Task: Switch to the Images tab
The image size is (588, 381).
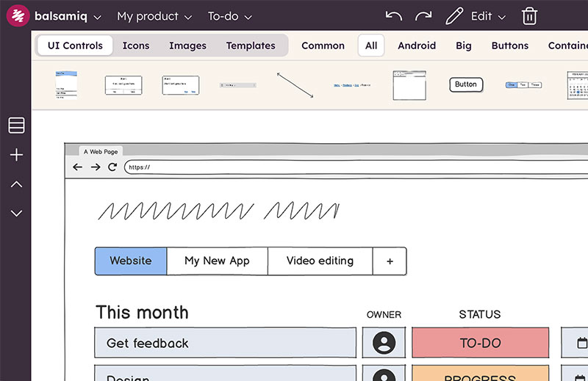Action: (187, 46)
